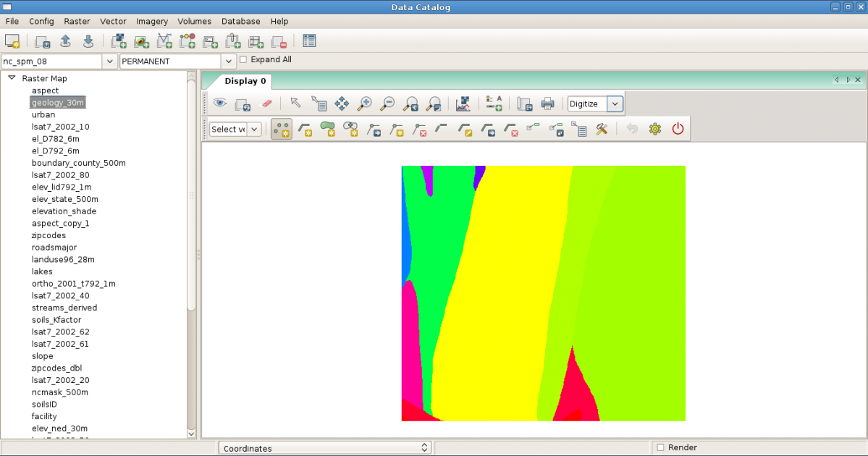The width and height of the screenshot is (868, 456).
Task: Open the Coordinates status bar selector
Action: click(324, 448)
